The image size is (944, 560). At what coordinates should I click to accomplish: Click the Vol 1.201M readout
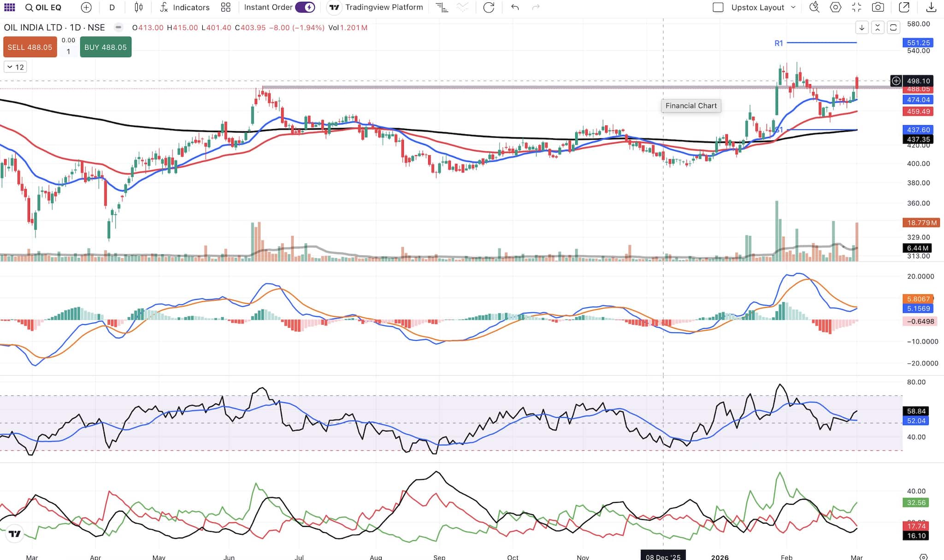(348, 28)
